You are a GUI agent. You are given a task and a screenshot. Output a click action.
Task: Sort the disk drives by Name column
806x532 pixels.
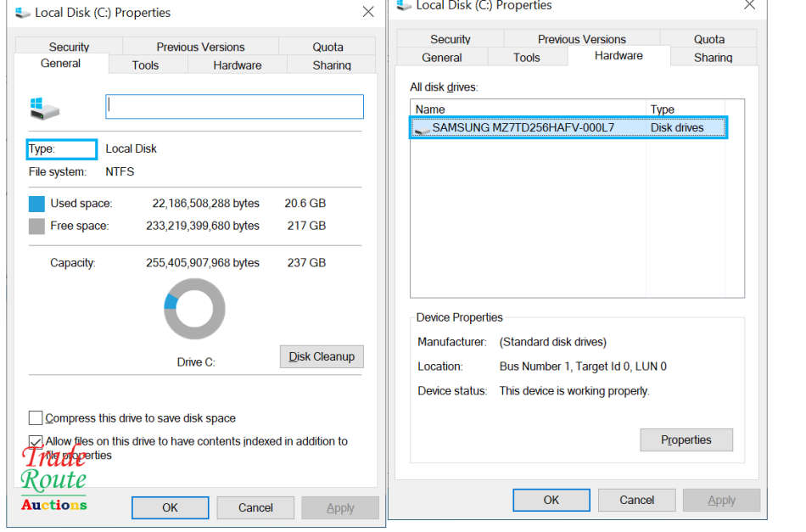528,109
